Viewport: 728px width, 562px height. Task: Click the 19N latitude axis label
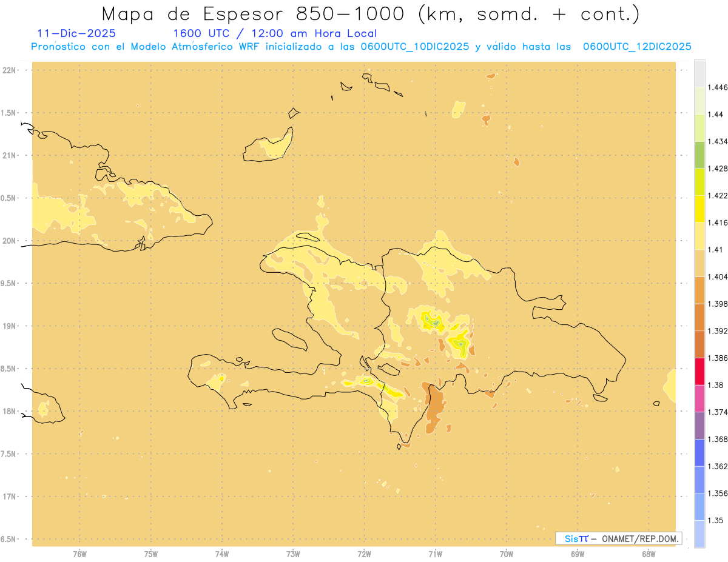[x=9, y=326]
